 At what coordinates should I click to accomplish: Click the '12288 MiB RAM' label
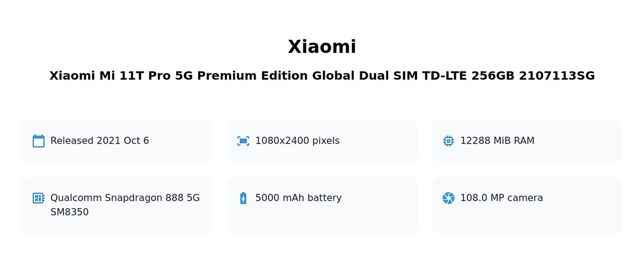(497, 141)
